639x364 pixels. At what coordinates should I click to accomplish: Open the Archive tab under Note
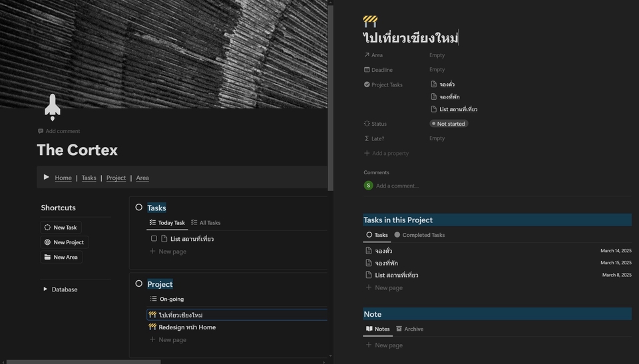[409, 329]
